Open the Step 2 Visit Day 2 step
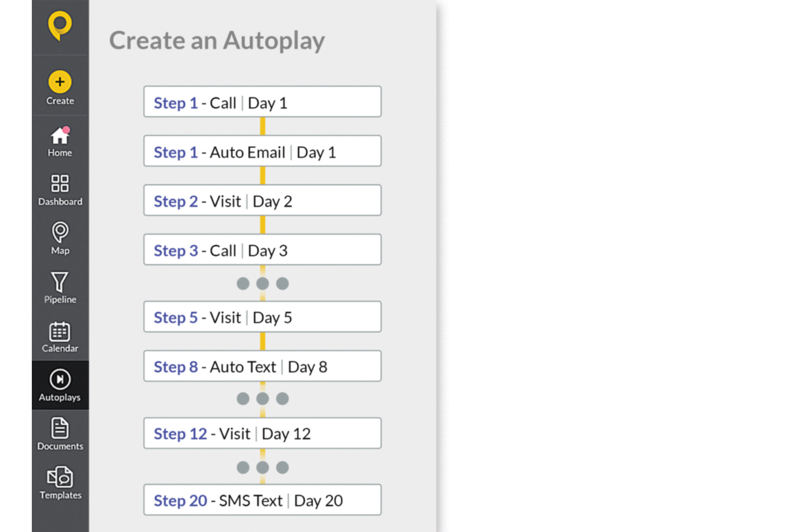The image size is (798, 532). coord(263,201)
